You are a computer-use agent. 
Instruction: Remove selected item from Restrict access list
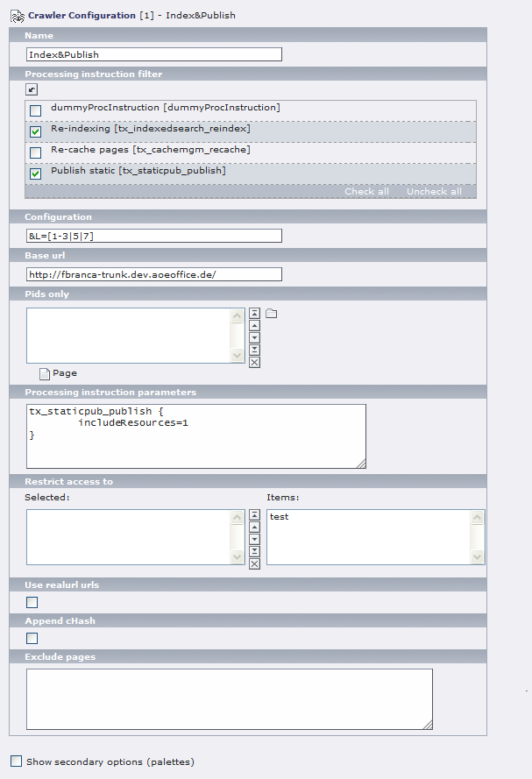[x=254, y=563]
